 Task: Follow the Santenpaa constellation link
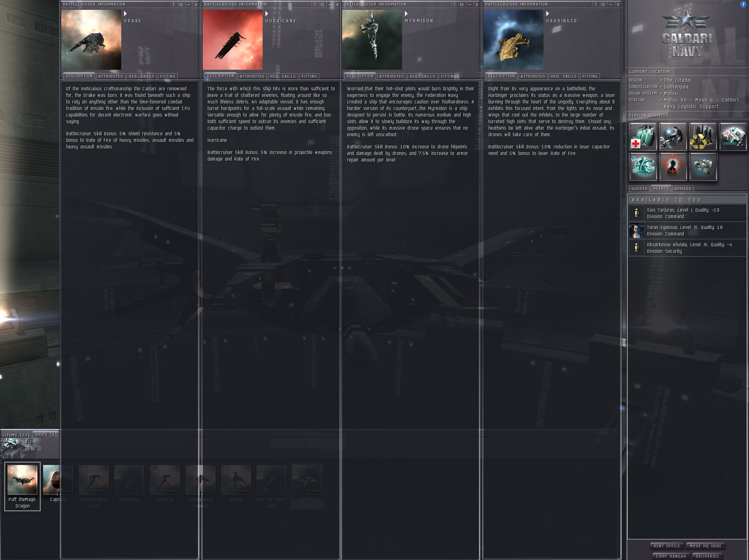(x=676, y=87)
